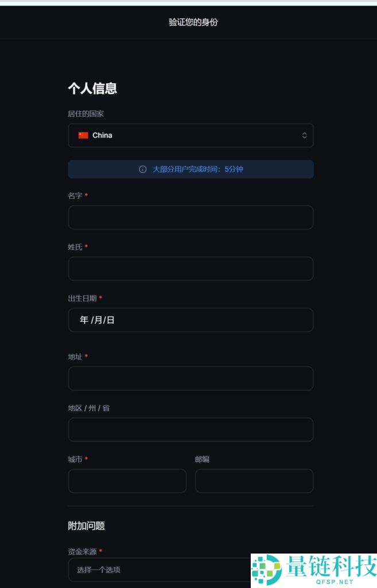Open the 出生日期 date field

pos(191,320)
